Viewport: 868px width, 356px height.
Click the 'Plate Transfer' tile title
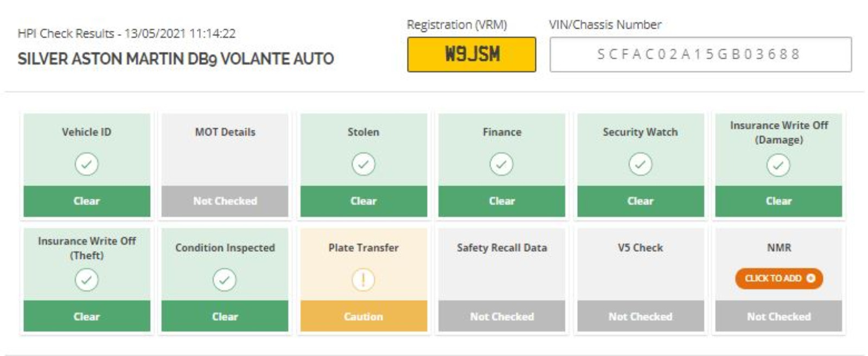[x=363, y=247]
